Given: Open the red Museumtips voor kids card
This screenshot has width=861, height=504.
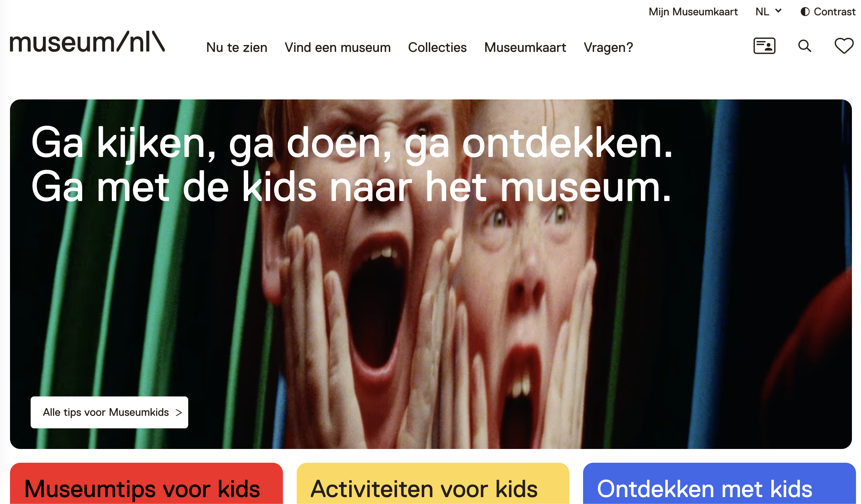Looking at the screenshot, I should click(146, 483).
